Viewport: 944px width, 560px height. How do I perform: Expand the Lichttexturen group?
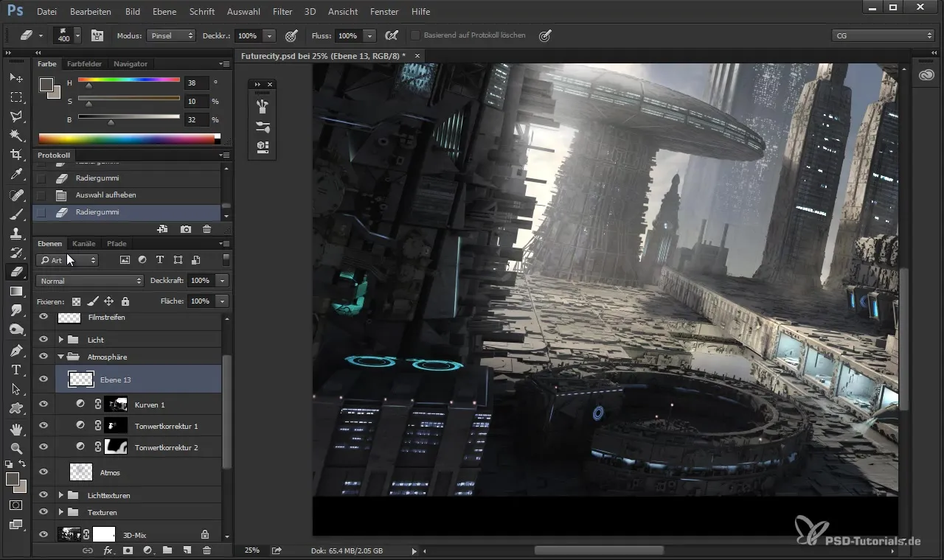61,495
